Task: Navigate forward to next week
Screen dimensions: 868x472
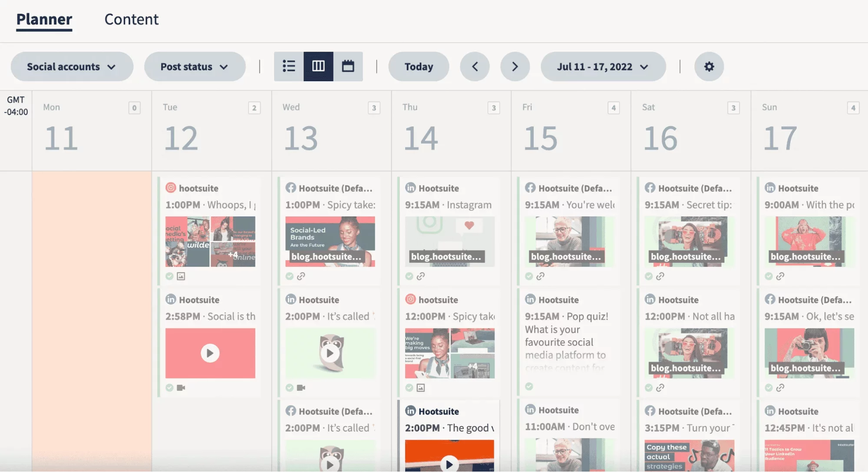Action: click(x=514, y=66)
